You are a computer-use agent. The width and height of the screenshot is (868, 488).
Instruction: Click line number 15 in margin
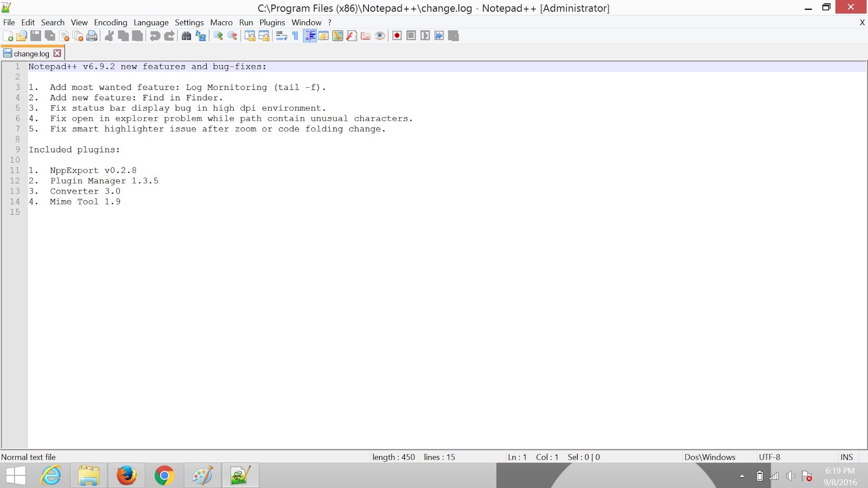(x=15, y=212)
